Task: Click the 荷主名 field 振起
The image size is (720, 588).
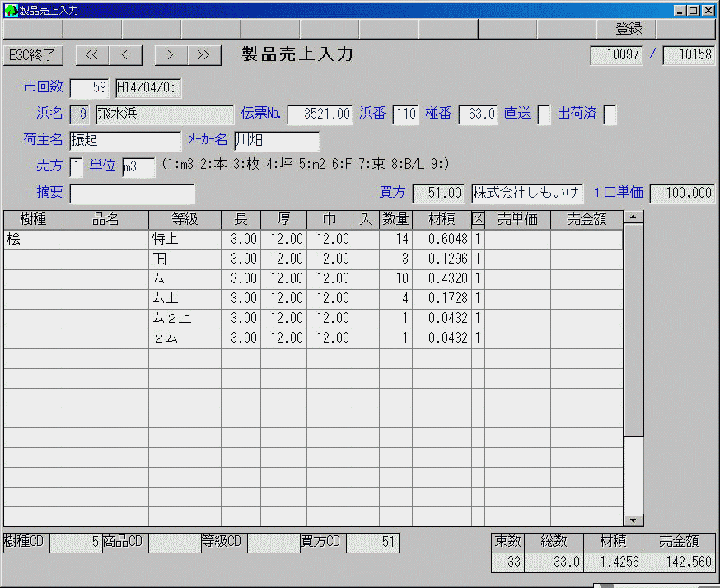Action: 125,141
